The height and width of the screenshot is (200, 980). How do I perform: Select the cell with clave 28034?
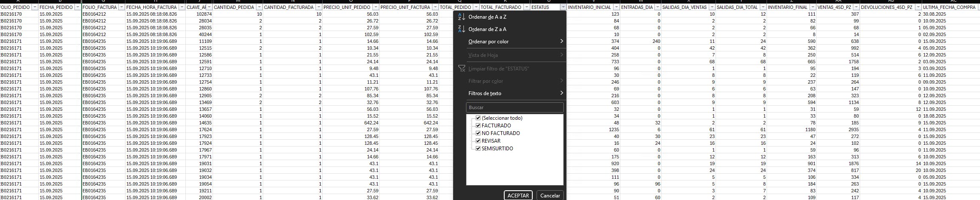pyautogui.click(x=199, y=21)
